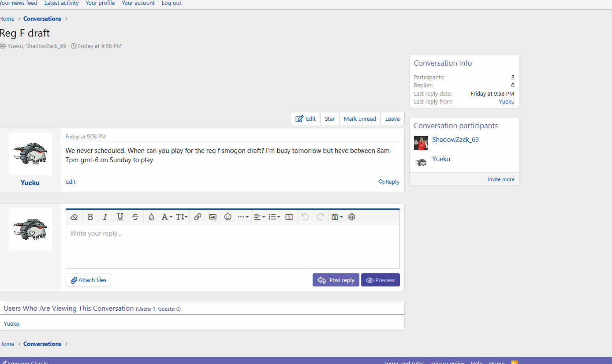Expand the text alignment dropdown

(x=259, y=217)
